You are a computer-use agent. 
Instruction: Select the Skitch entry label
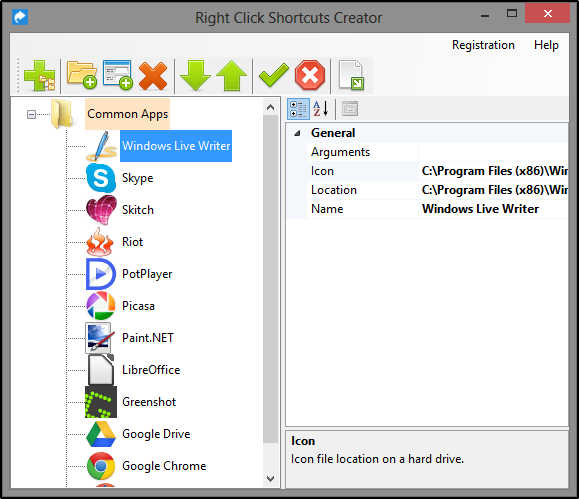pos(138,210)
